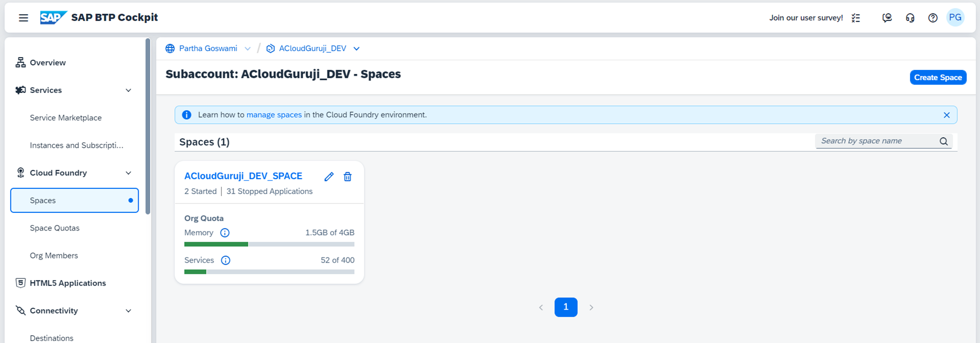Expand the Partha Goswami breadcrumb dropdown
The height and width of the screenshot is (343, 980).
[247, 48]
